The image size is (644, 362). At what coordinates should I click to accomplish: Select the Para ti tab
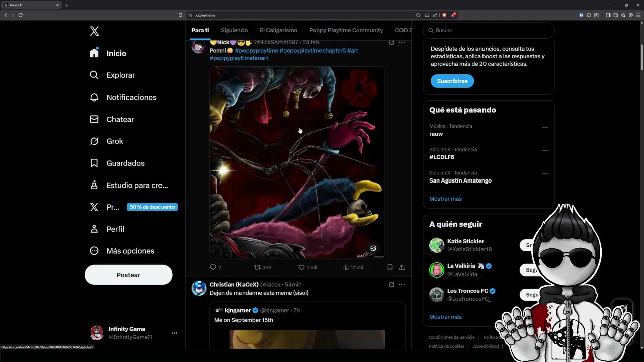(200, 30)
